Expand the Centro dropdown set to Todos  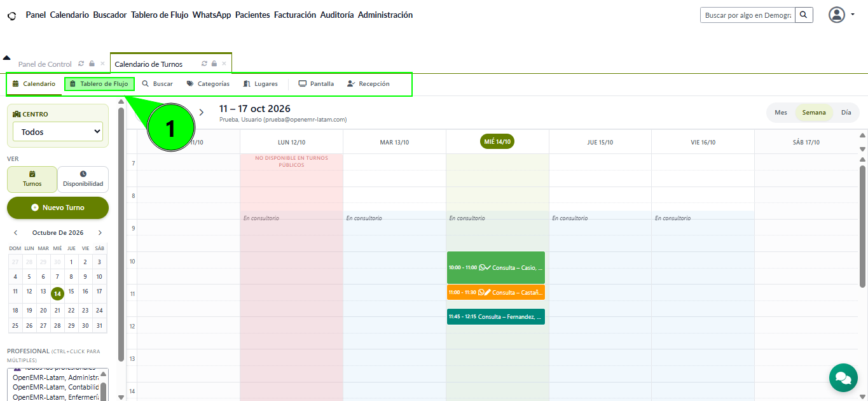[58, 132]
